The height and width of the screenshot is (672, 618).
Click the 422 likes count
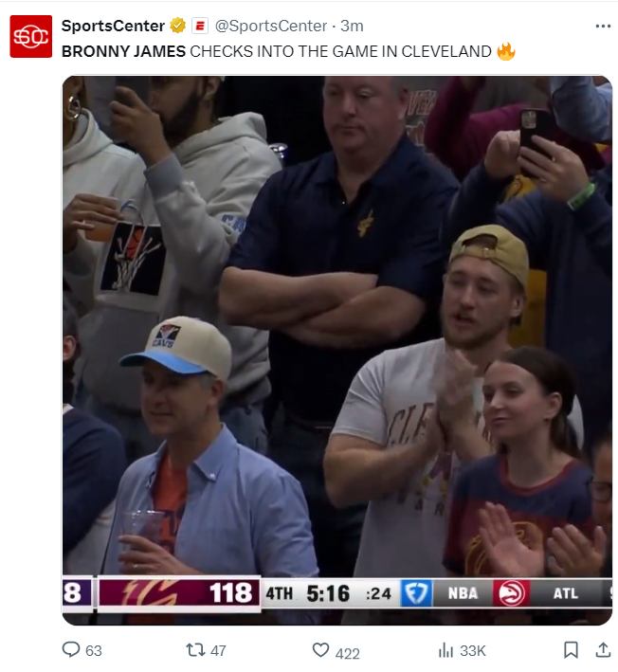coord(348,653)
